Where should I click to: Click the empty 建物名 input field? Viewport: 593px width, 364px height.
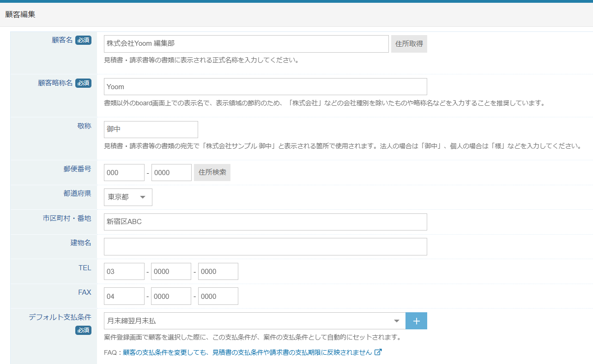coord(265,247)
